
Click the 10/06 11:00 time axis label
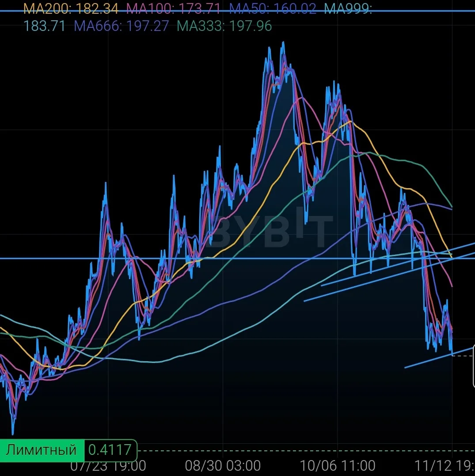tap(338, 465)
